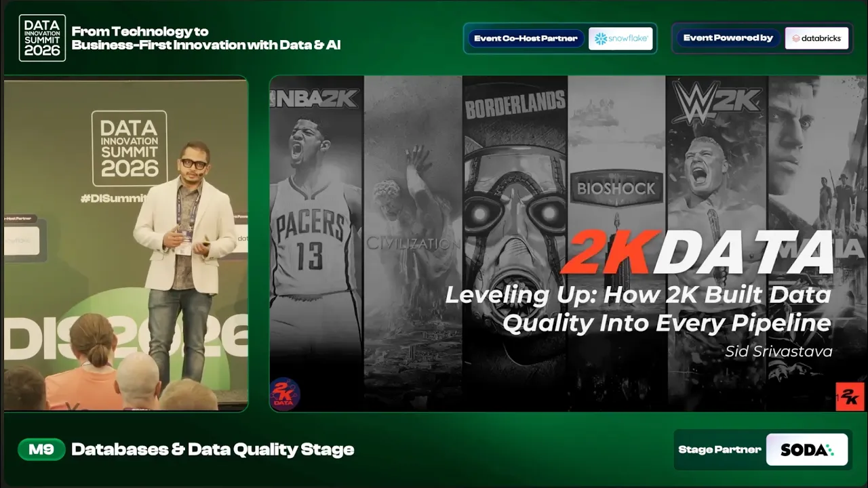This screenshot has height=488, width=868.
Task: Click the "Stage Partner" label
Action: coord(719,450)
